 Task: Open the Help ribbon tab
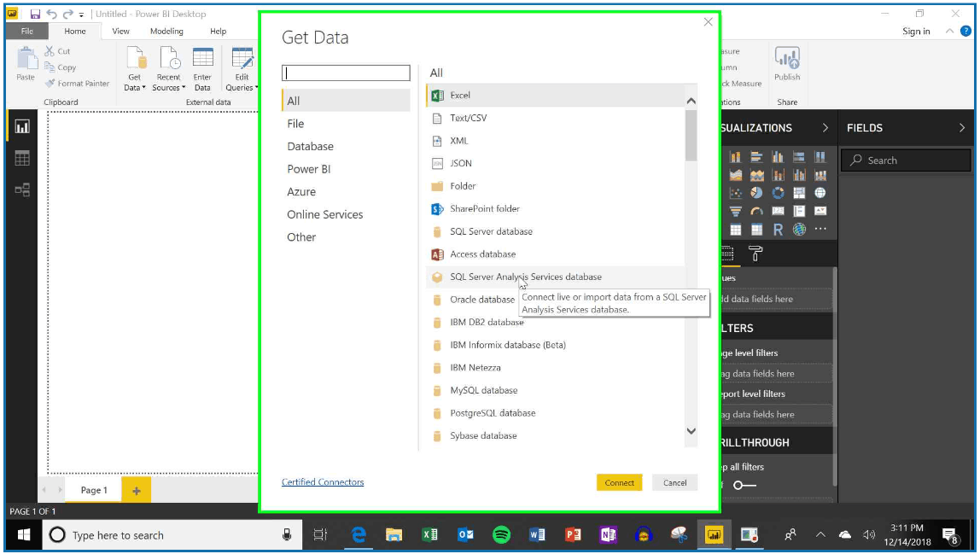pos(219,32)
